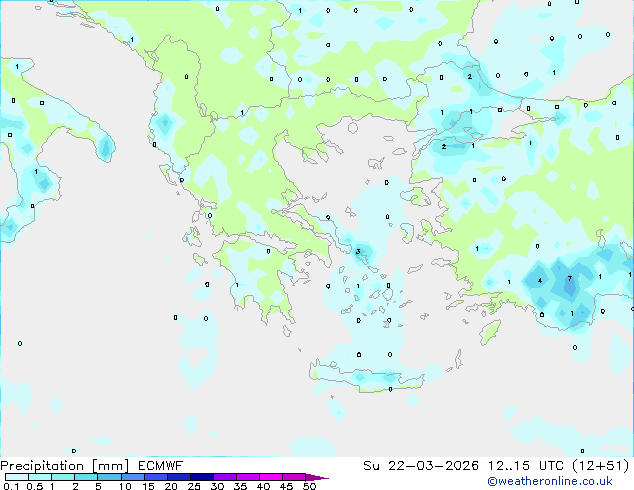Select the 2–5 mm legend color swatch
Screen dimensions: 634x490
(86, 477)
